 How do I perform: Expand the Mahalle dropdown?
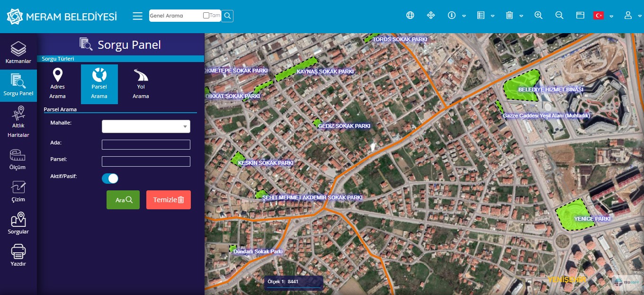coord(146,126)
